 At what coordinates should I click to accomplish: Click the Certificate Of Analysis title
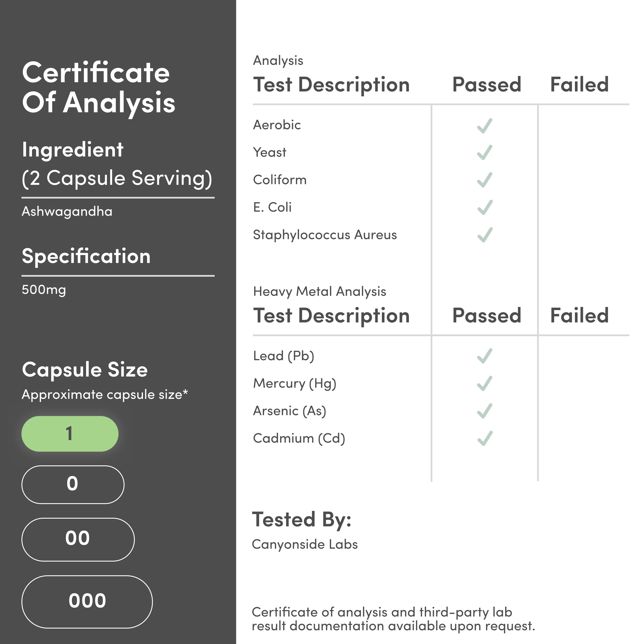pyautogui.click(x=98, y=88)
